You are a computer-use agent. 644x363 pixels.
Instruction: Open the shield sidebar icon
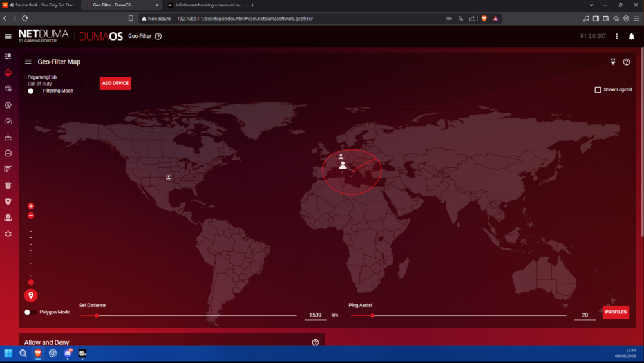[x=8, y=201]
